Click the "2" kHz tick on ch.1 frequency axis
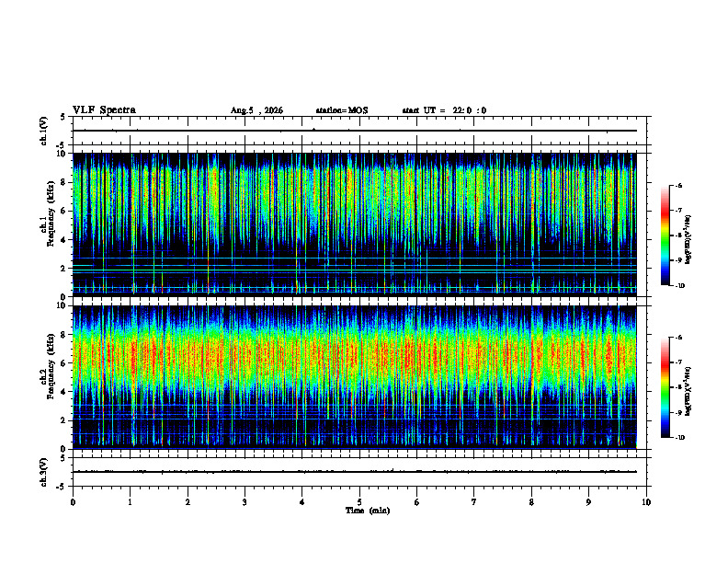This screenshot has height=563, width=728. (63, 269)
